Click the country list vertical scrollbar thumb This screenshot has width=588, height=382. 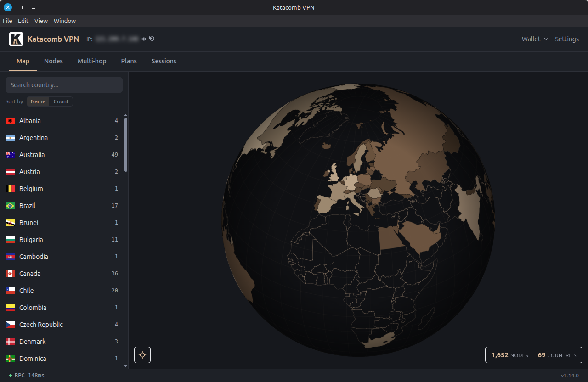[126, 145]
